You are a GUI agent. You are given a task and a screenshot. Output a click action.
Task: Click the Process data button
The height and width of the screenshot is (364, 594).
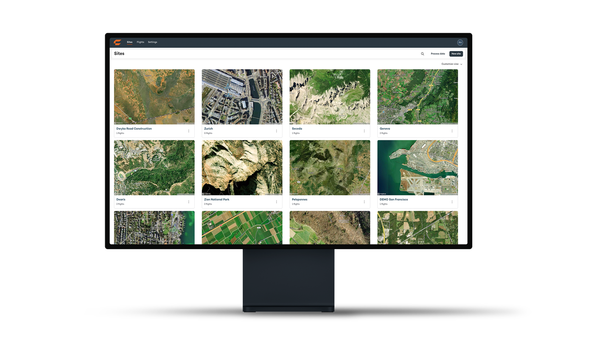pos(438,54)
